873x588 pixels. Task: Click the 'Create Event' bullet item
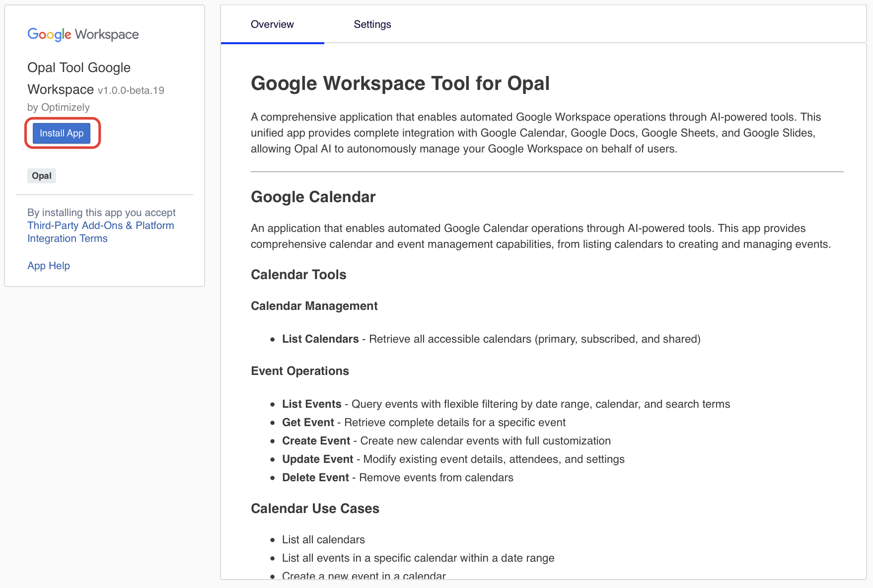446,441
